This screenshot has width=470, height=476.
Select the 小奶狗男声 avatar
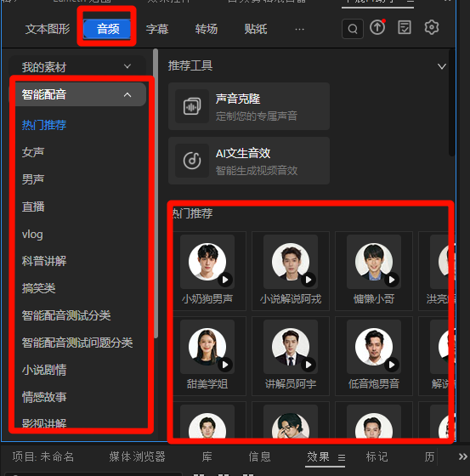click(207, 262)
